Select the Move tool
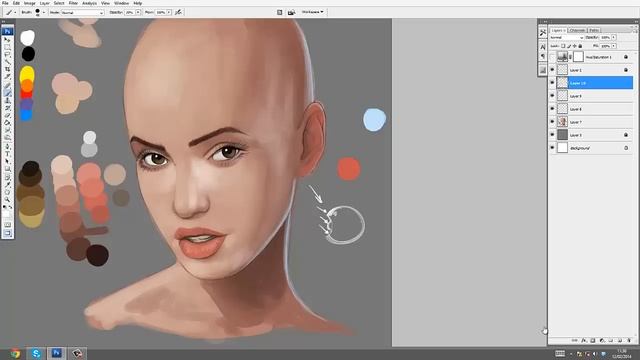This screenshot has width=640, height=360. pos(7,40)
